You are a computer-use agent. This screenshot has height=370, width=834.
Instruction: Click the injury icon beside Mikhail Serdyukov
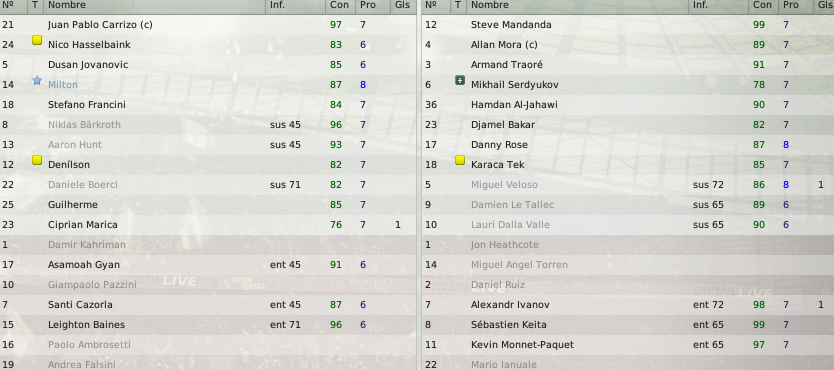(x=460, y=80)
